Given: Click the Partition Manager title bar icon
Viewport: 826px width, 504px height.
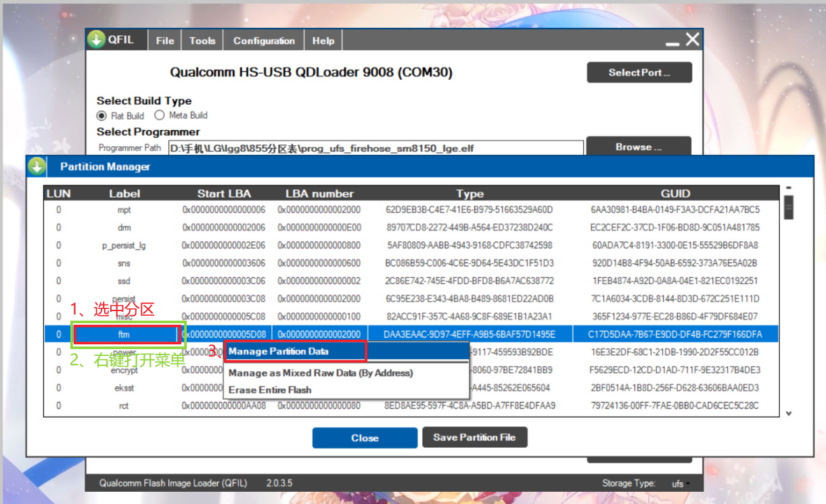Looking at the screenshot, I should 37,166.
